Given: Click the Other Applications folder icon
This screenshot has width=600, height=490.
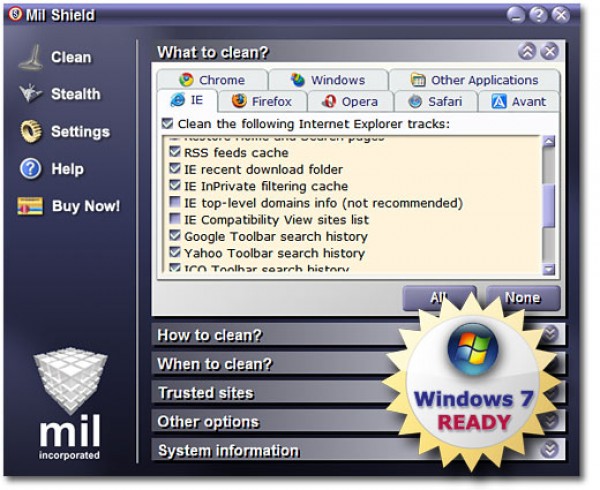Looking at the screenshot, I should click(x=418, y=80).
